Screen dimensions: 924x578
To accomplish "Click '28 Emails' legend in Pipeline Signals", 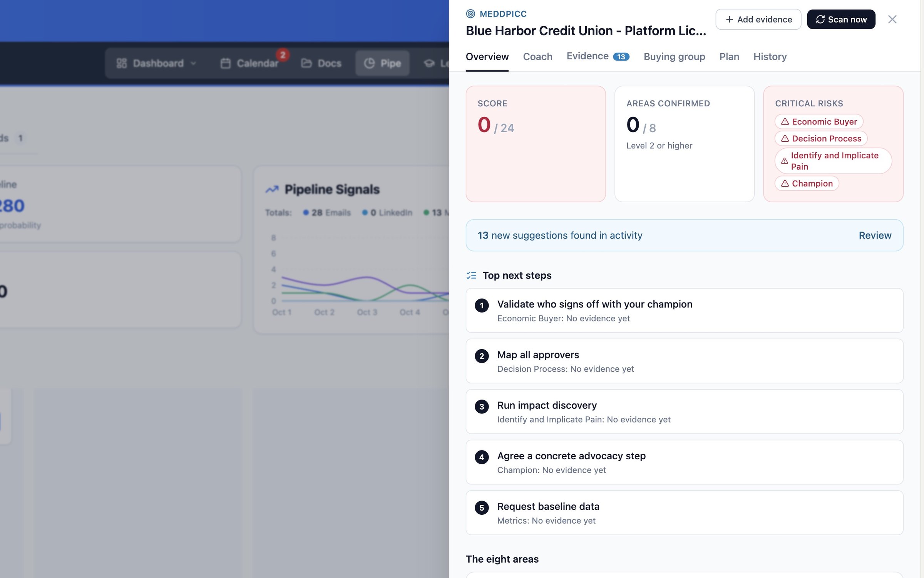I will pos(327,213).
